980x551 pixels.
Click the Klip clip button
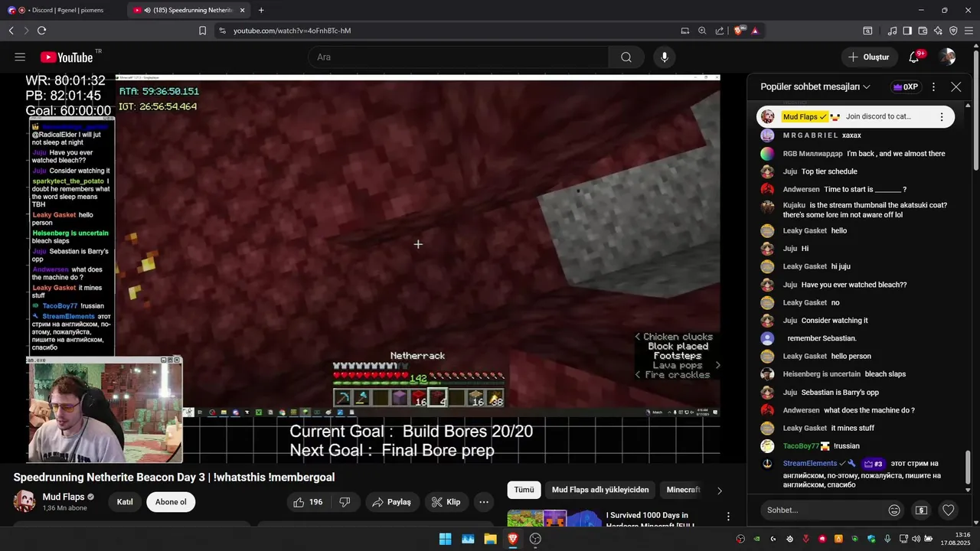tap(446, 502)
